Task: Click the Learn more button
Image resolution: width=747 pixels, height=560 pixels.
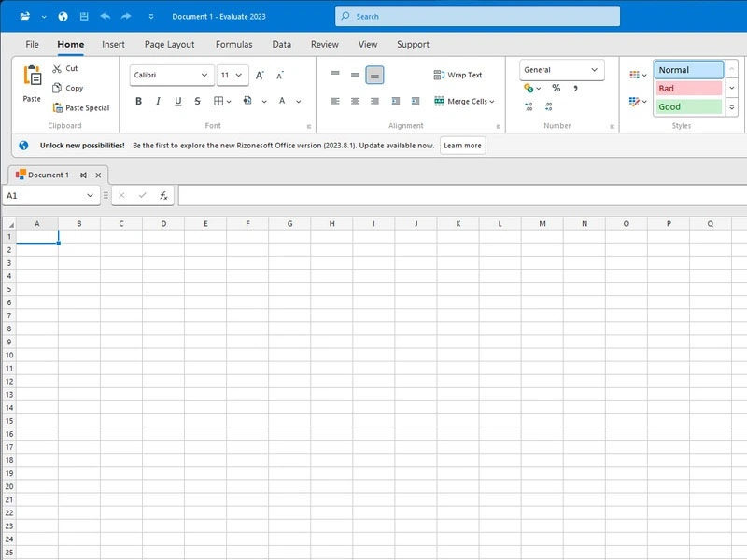Action: tap(461, 146)
